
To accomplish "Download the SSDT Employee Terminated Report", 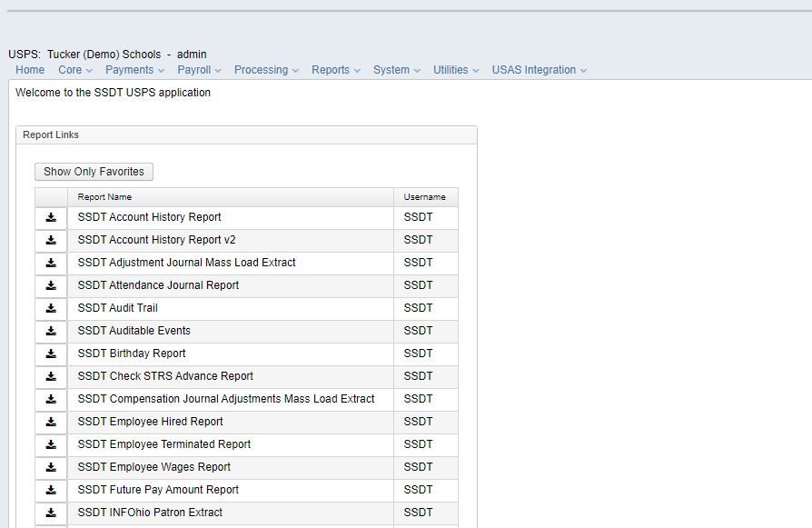I will [x=51, y=444].
